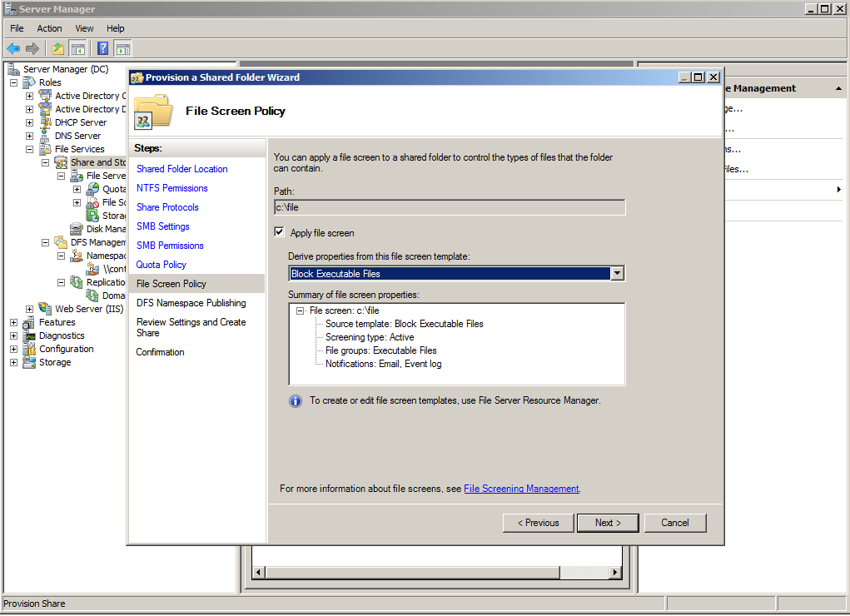Open the File Screening Management help link
This screenshot has width=850, height=616.
(521, 489)
